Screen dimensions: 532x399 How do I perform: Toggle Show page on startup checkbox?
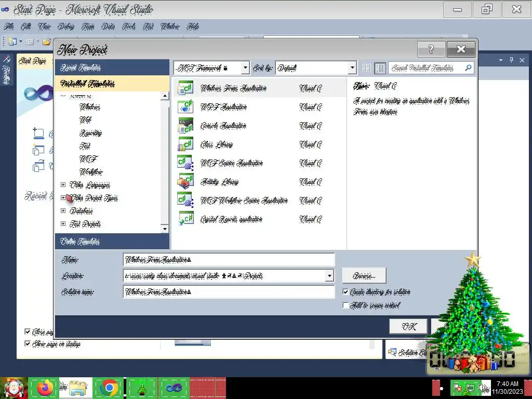[x=28, y=344]
